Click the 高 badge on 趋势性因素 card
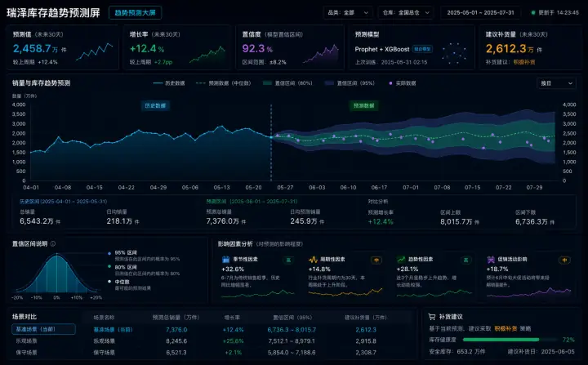Image resolution: width=588 pixels, height=365 pixels. pyautogui.click(x=465, y=260)
